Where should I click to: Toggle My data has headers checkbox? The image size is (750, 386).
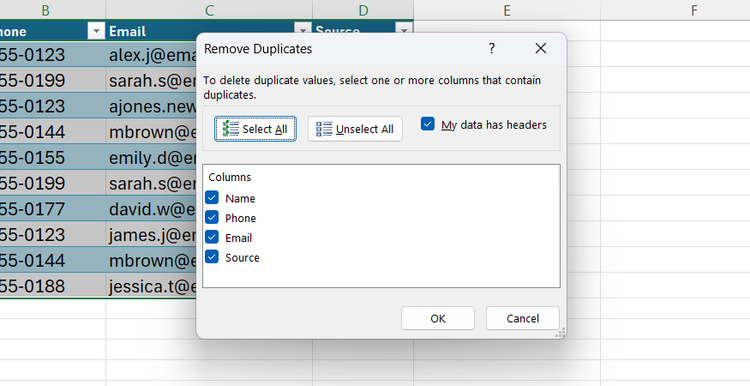pyautogui.click(x=428, y=124)
